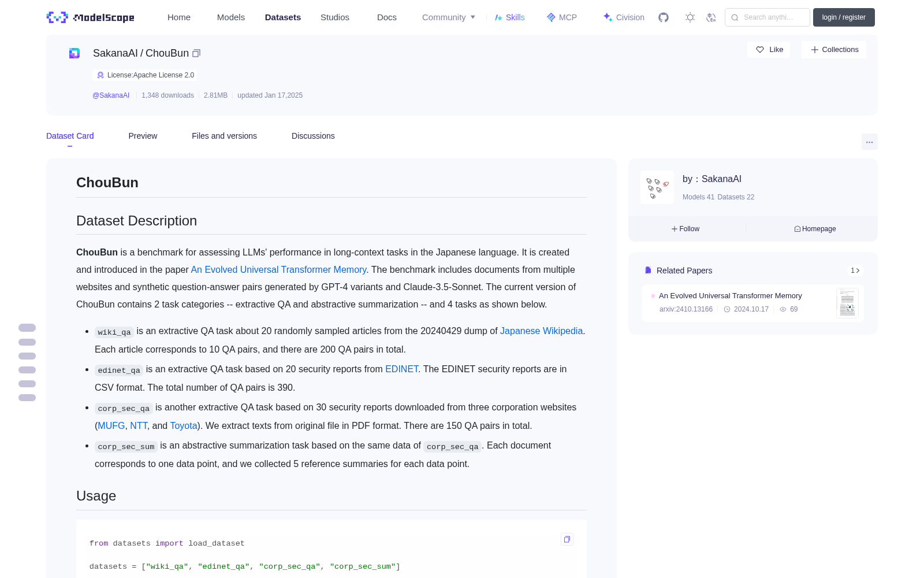
Task: Open the Civision nav link
Action: click(624, 17)
